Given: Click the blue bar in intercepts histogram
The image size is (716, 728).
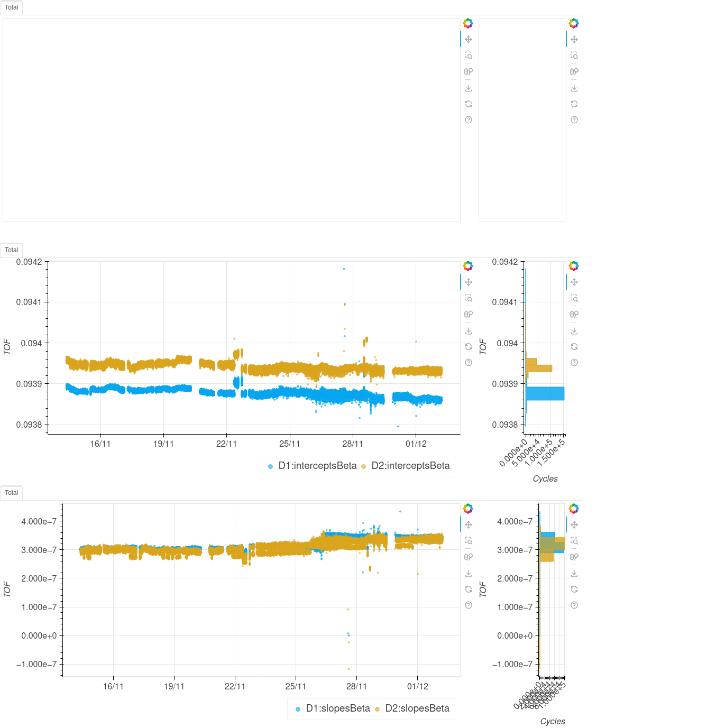Looking at the screenshot, I should (x=545, y=393).
